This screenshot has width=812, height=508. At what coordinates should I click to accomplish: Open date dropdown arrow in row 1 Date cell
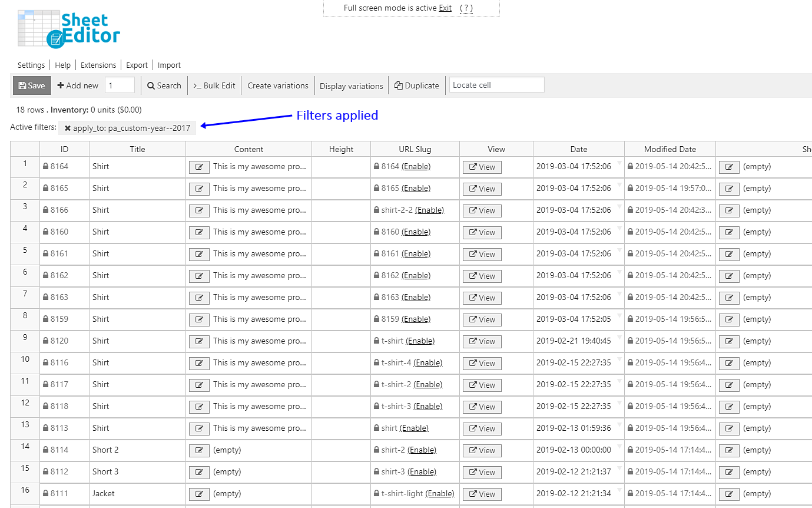click(619, 162)
